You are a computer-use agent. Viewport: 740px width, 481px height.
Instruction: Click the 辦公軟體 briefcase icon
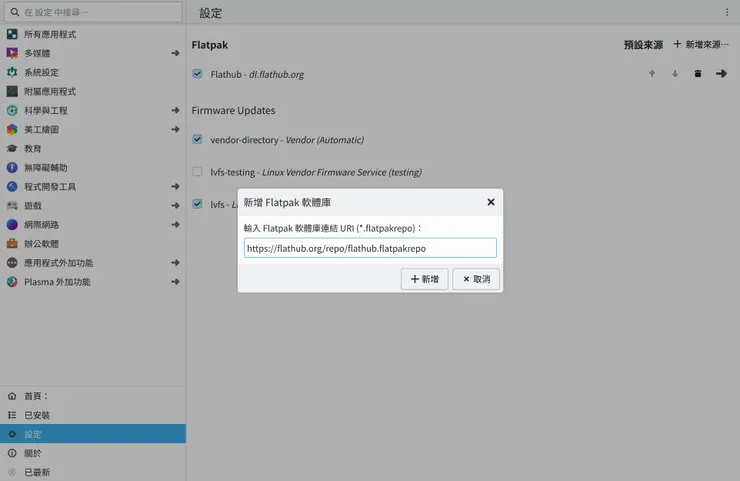point(12,244)
